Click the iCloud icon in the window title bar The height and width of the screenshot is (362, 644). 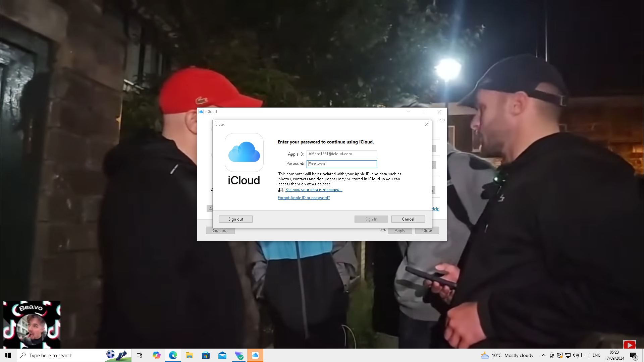[201, 112]
